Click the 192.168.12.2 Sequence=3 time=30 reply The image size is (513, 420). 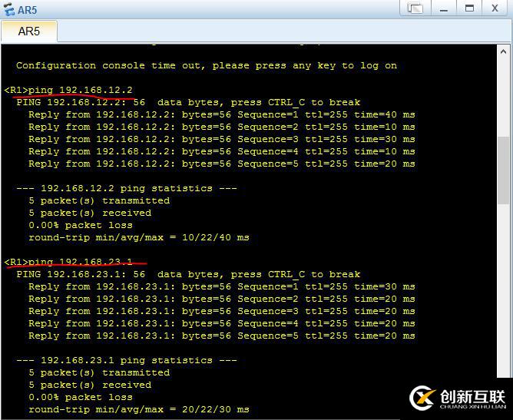tap(222, 139)
